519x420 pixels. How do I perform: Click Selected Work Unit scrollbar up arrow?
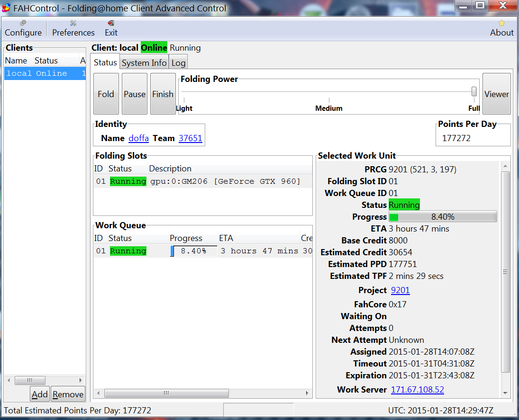(x=505, y=166)
